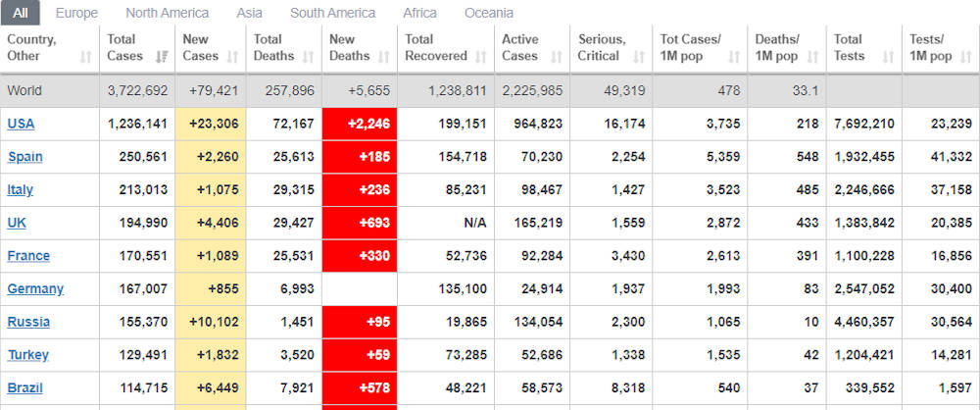
Task: Click the Spain country link
Action: tap(25, 157)
